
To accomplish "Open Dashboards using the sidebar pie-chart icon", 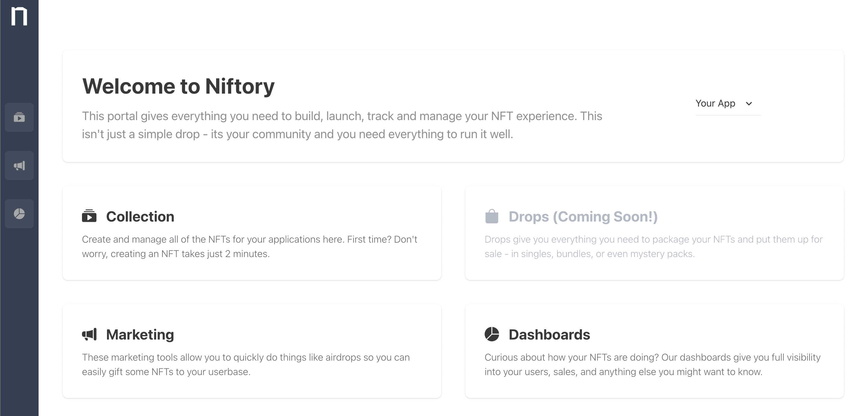I will tap(19, 214).
